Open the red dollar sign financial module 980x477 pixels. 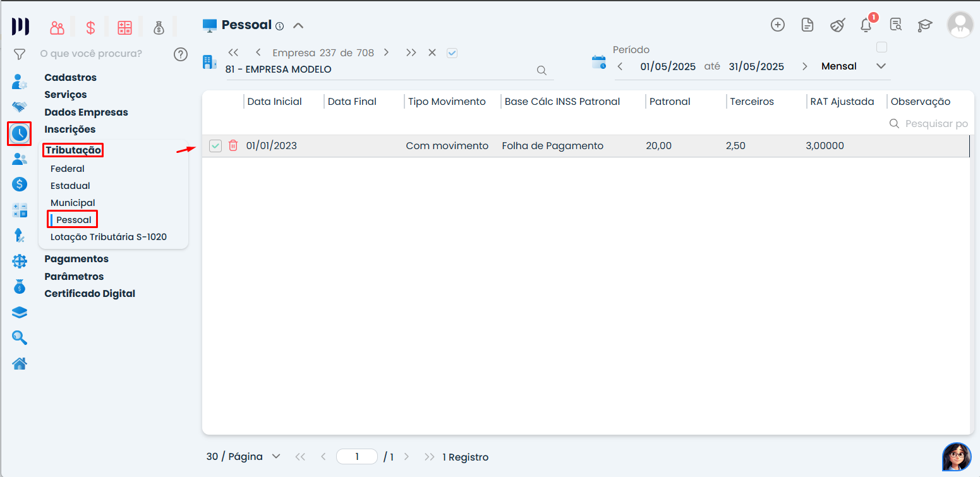tap(90, 27)
